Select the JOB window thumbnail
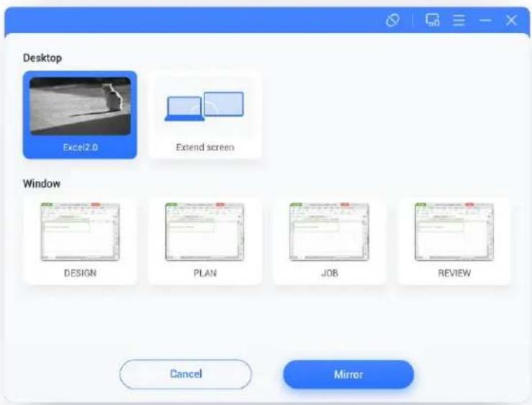 point(330,241)
